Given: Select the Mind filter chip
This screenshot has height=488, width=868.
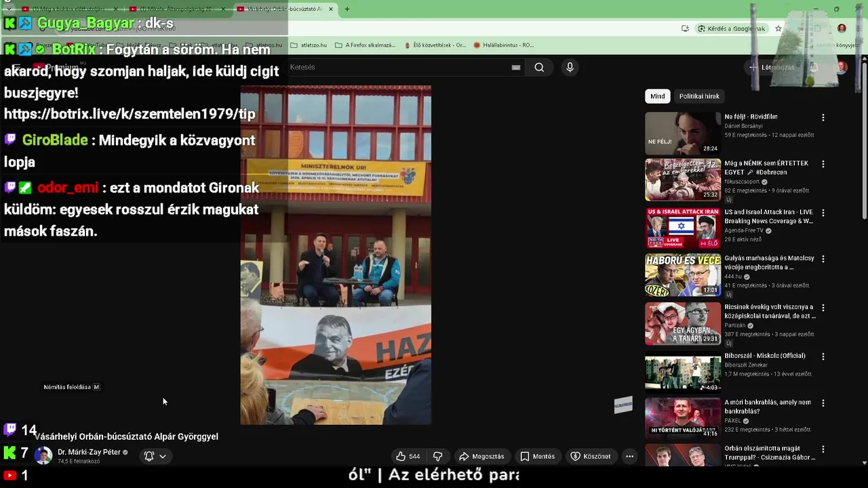Looking at the screenshot, I should (x=658, y=96).
